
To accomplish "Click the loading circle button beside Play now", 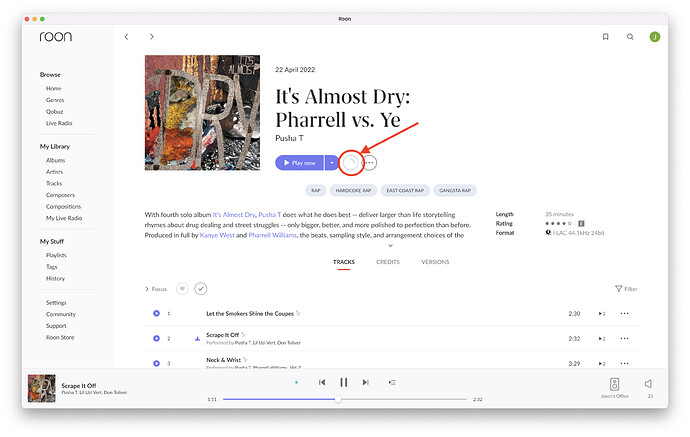I will pos(350,163).
